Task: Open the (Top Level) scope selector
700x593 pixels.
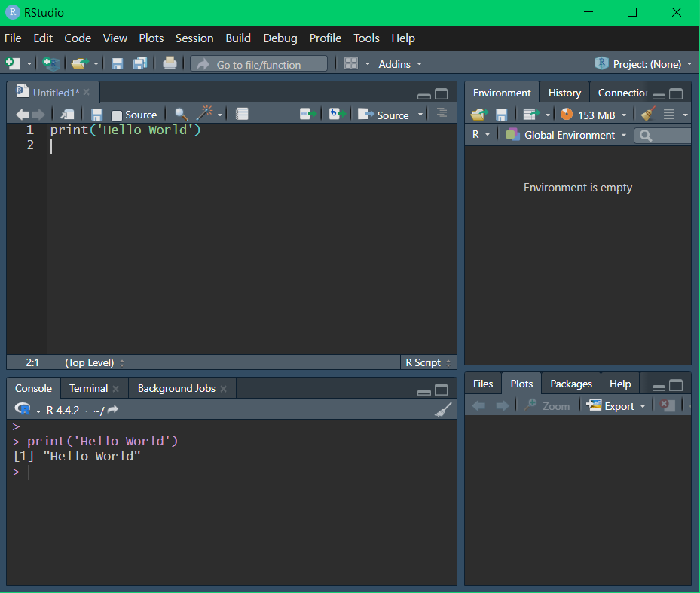Action: tap(94, 362)
